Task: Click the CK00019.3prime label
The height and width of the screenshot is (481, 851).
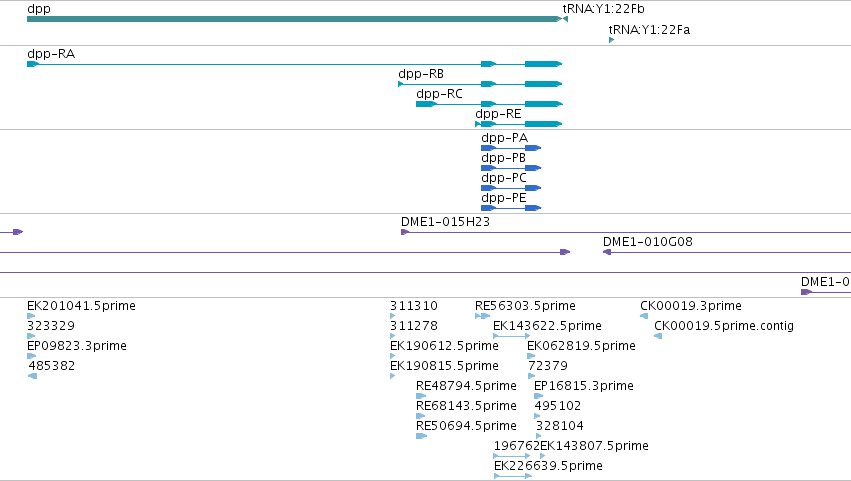Action: (x=691, y=306)
